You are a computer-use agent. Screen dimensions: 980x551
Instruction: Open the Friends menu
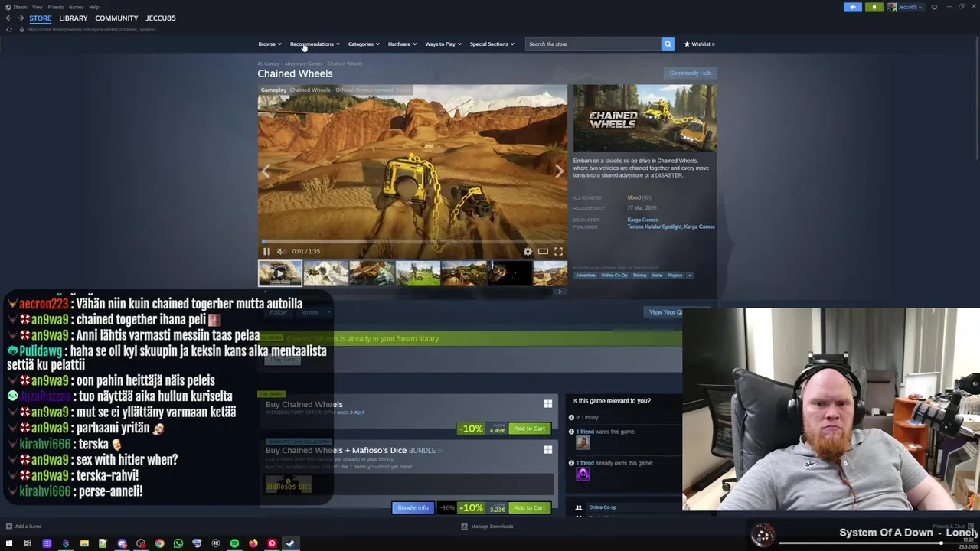56,7
